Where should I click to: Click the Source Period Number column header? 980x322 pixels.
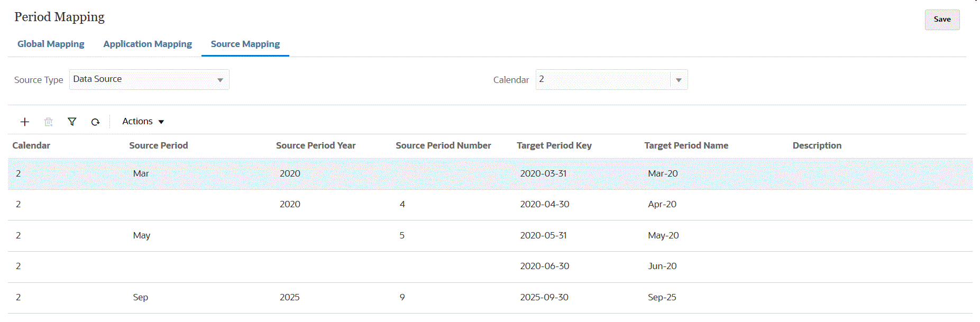pos(443,145)
